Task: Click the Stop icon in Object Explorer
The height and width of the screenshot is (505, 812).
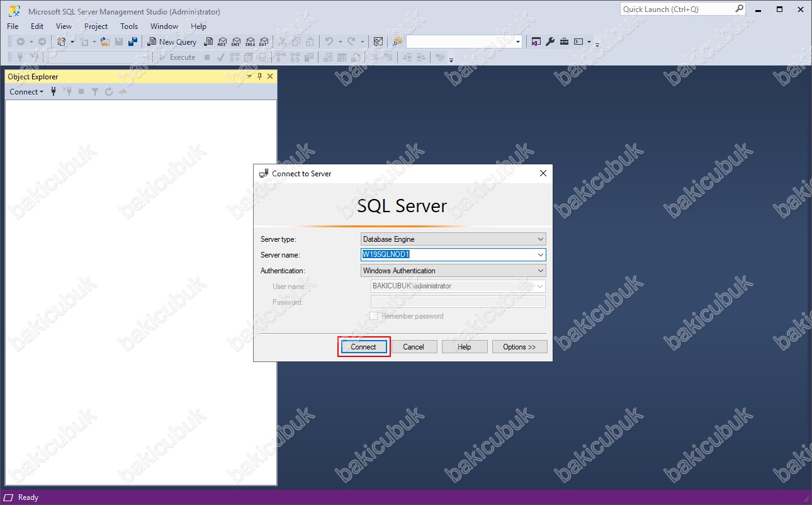Action: point(81,92)
